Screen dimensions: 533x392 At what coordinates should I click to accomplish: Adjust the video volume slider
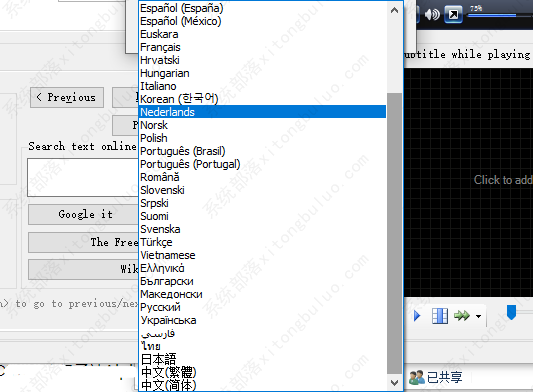(x=500, y=15)
